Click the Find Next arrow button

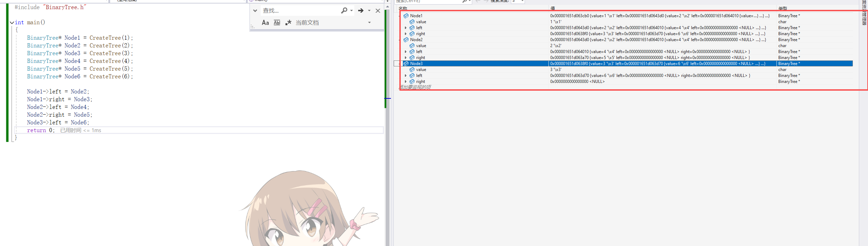pos(361,11)
